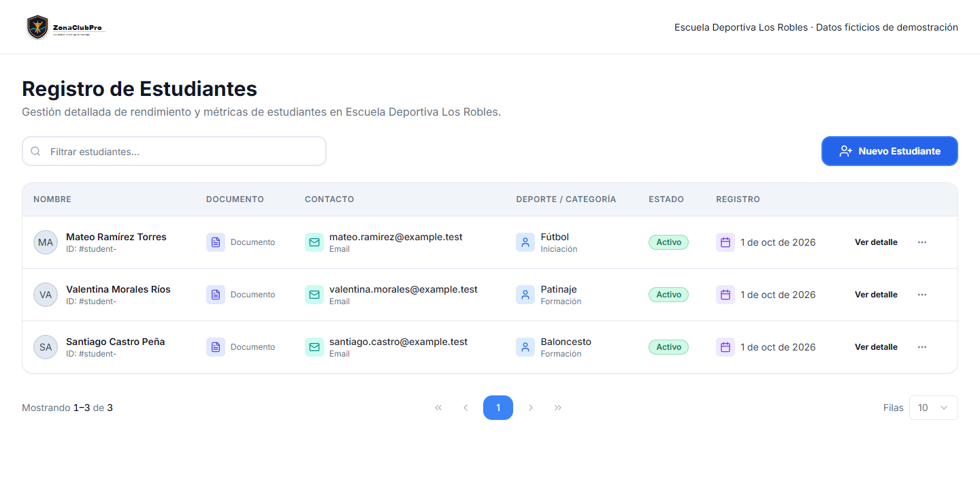Viewport: 980px width, 490px height.
Task: Click email icon next to valentina.morales@example.test
Action: [314, 295]
